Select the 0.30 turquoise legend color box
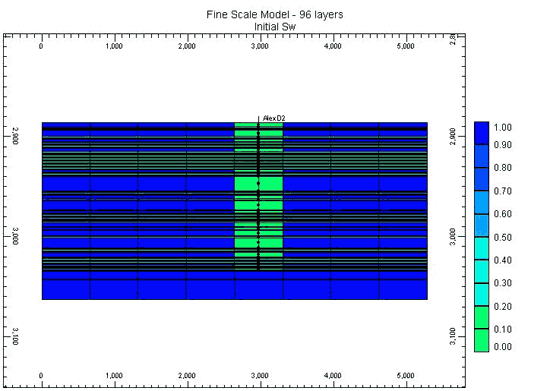The height and width of the screenshot is (391, 550). click(x=481, y=294)
